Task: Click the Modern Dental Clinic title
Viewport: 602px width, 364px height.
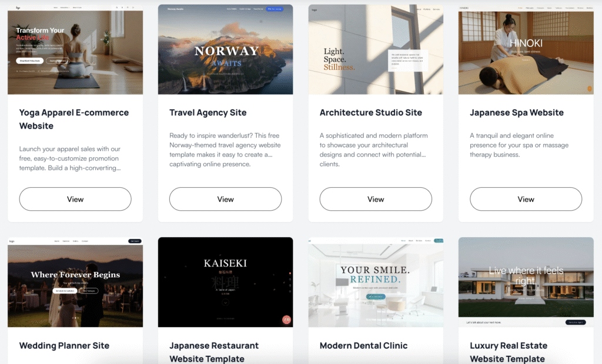Action: coord(363,346)
